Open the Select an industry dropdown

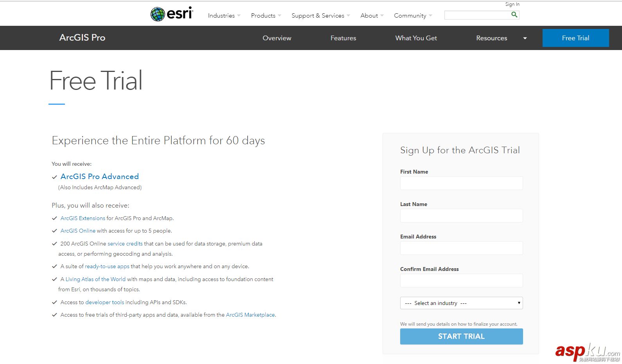[x=462, y=303]
